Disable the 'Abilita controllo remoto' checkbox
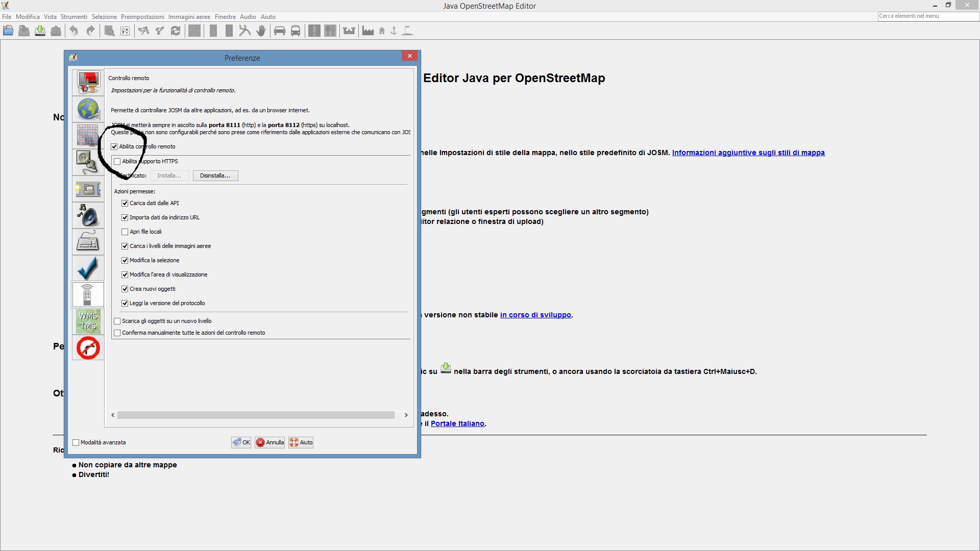980x551 pixels. point(114,147)
